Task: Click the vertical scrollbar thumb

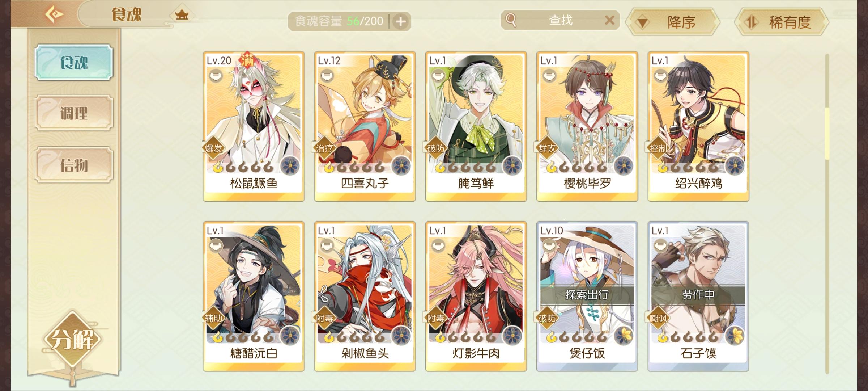Action: click(827, 133)
